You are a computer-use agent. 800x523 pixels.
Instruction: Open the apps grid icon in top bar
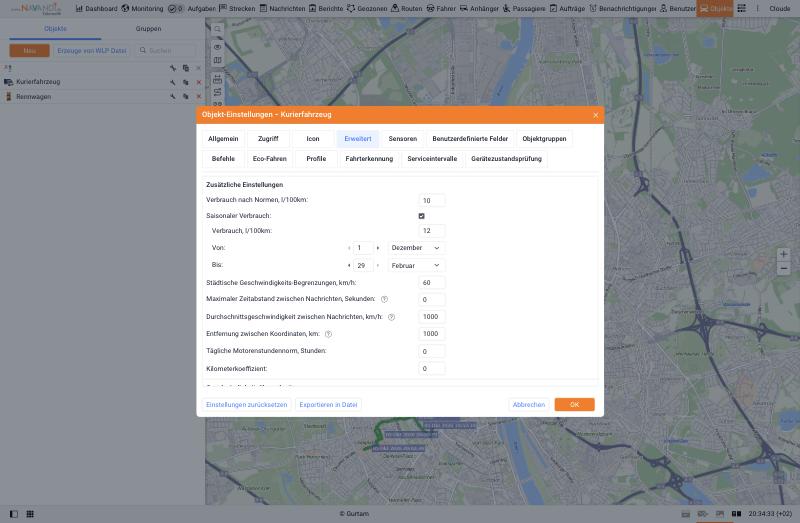pyautogui.click(x=741, y=8)
